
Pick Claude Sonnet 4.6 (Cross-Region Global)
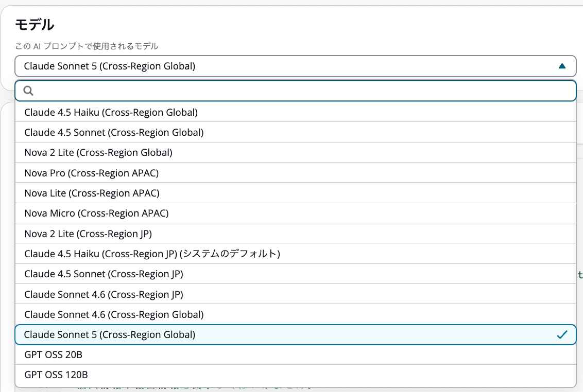(x=296, y=314)
